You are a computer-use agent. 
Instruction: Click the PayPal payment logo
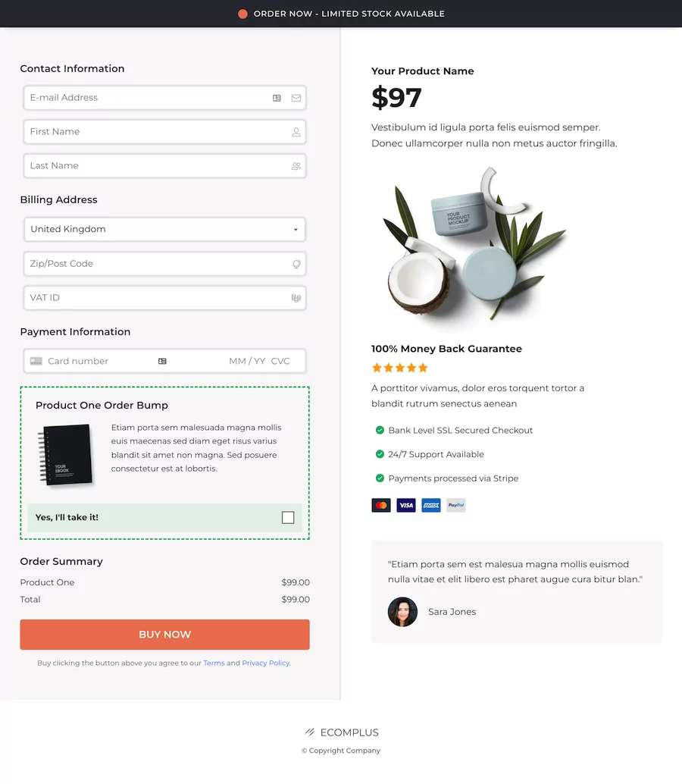coord(455,505)
